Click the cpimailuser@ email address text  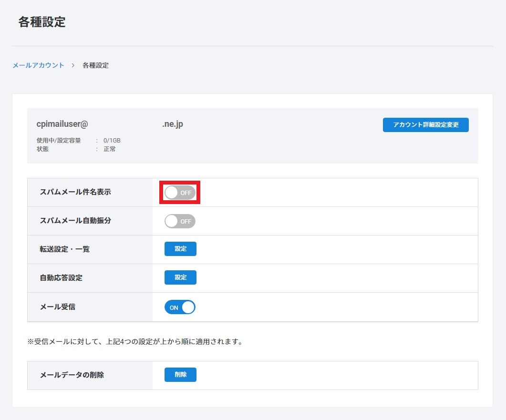click(x=62, y=124)
